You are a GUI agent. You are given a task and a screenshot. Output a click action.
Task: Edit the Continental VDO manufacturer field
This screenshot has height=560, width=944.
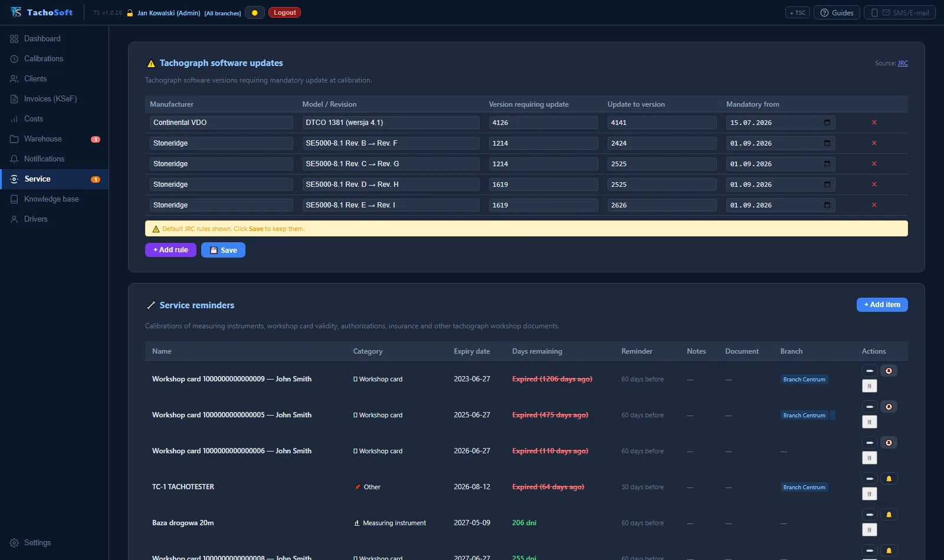tap(221, 123)
